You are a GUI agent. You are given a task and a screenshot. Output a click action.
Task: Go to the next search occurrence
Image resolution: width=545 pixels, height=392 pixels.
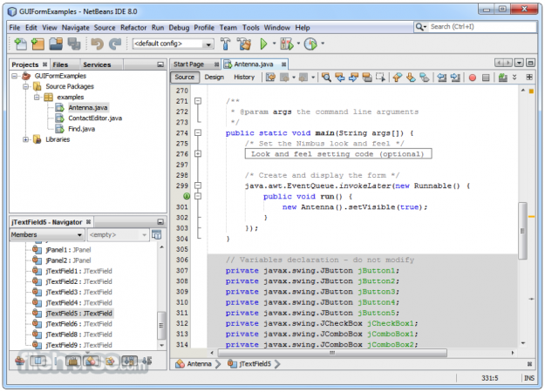tap(353, 77)
